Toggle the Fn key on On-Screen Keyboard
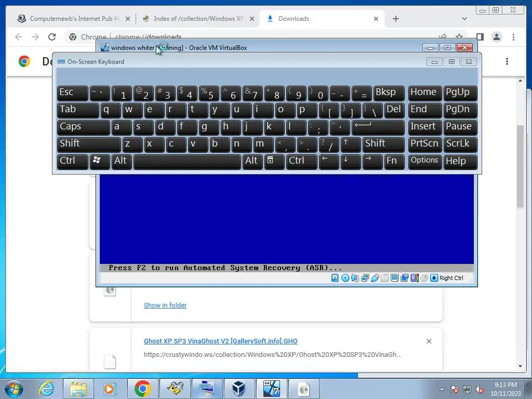 pyautogui.click(x=394, y=162)
